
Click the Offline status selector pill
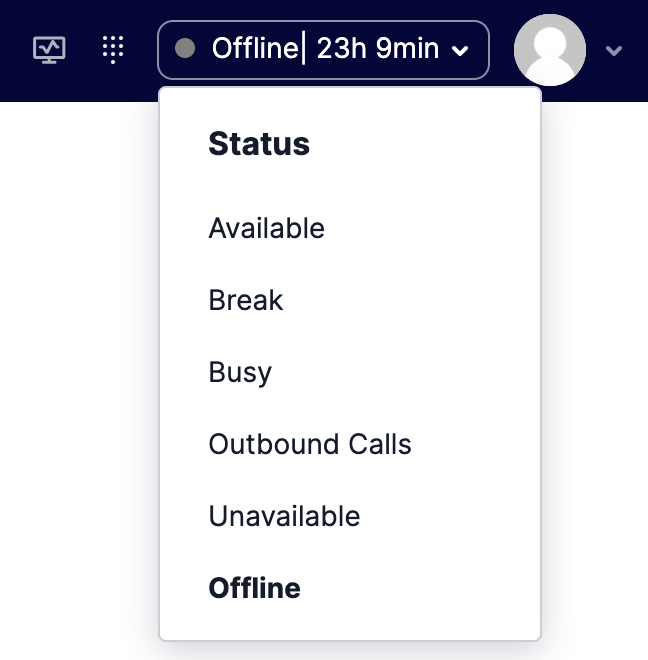[323, 50]
